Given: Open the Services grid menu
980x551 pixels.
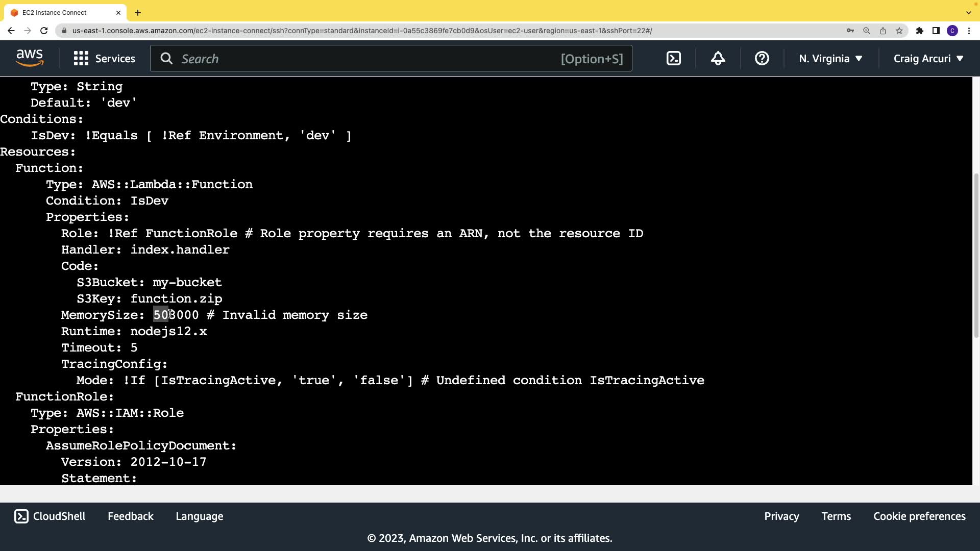Looking at the screenshot, I should coord(105,59).
